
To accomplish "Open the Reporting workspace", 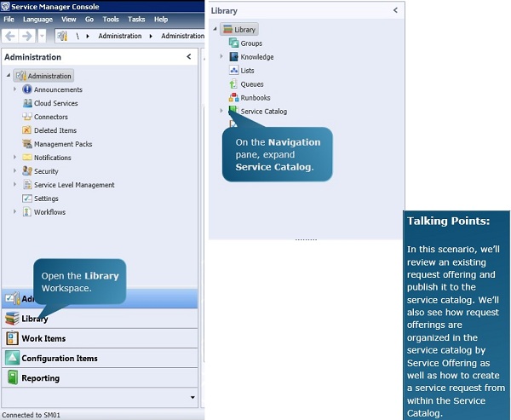I will tap(40, 377).
